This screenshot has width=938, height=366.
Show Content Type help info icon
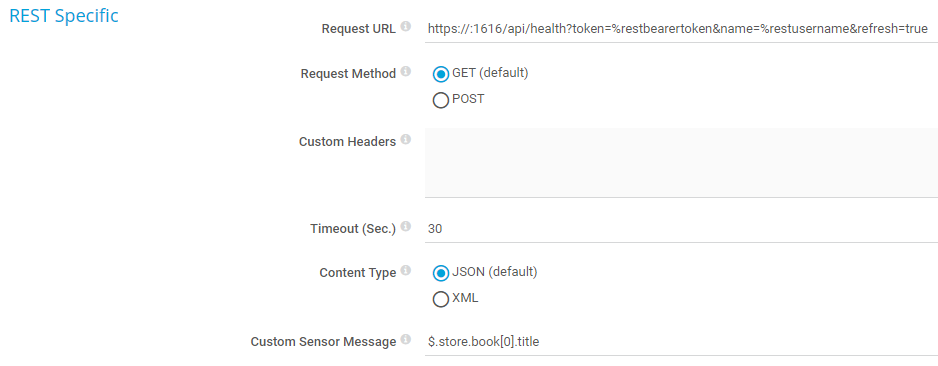pos(406,271)
